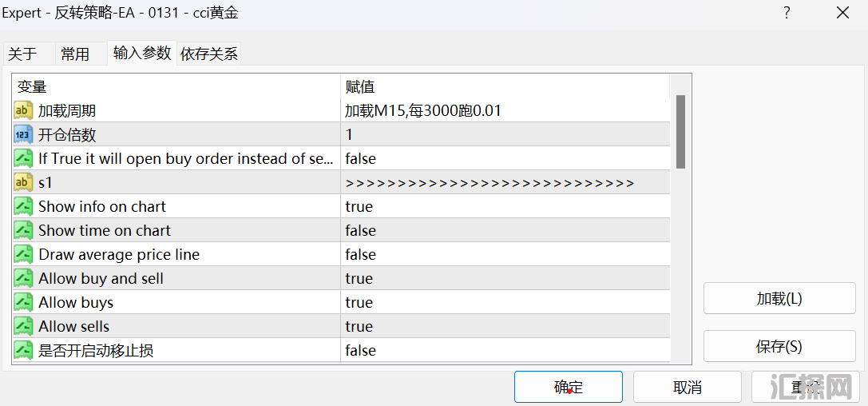Toggle the Allow sells value true

click(x=359, y=326)
